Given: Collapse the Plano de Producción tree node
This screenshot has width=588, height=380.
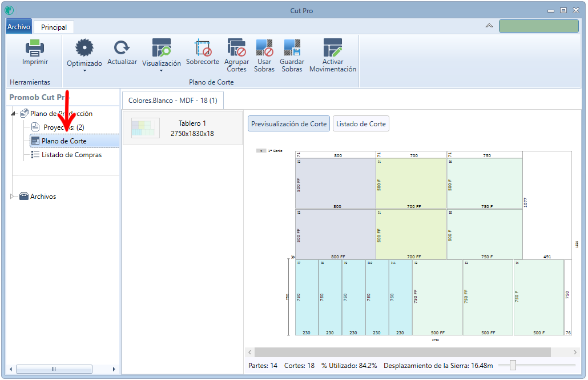Looking at the screenshot, I should coord(13,113).
